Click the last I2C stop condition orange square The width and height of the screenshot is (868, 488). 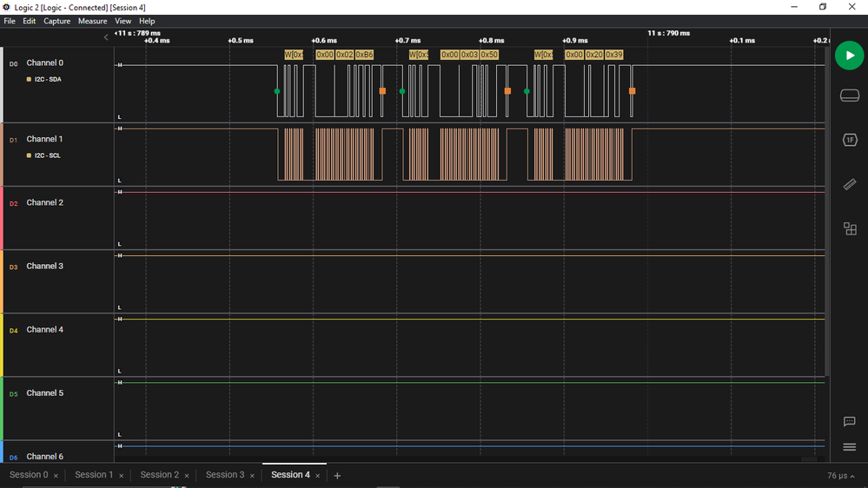(633, 91)
